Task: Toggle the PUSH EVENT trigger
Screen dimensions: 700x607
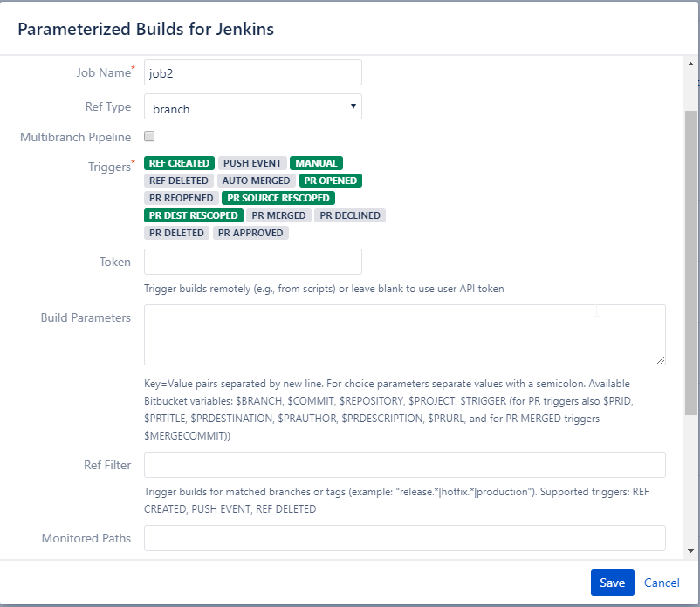Action: (252, 163)
